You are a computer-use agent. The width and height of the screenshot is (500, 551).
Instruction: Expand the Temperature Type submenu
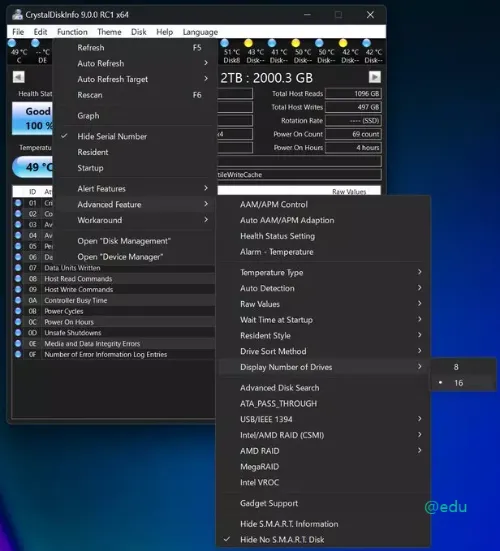323,272
